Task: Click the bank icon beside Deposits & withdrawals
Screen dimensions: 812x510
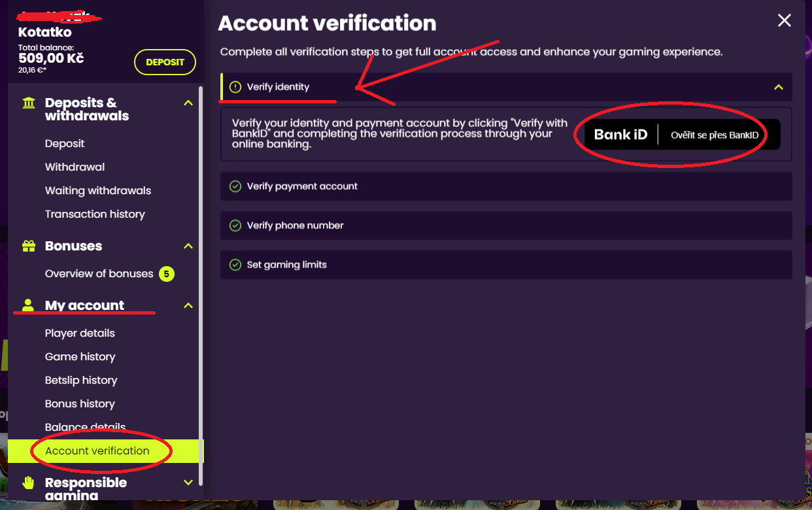Action: click(x=29, y=103)
